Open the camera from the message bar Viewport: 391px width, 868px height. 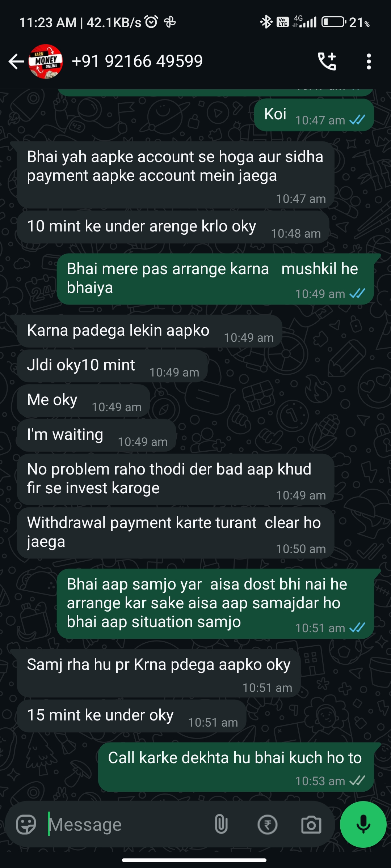tap(311, 825)
